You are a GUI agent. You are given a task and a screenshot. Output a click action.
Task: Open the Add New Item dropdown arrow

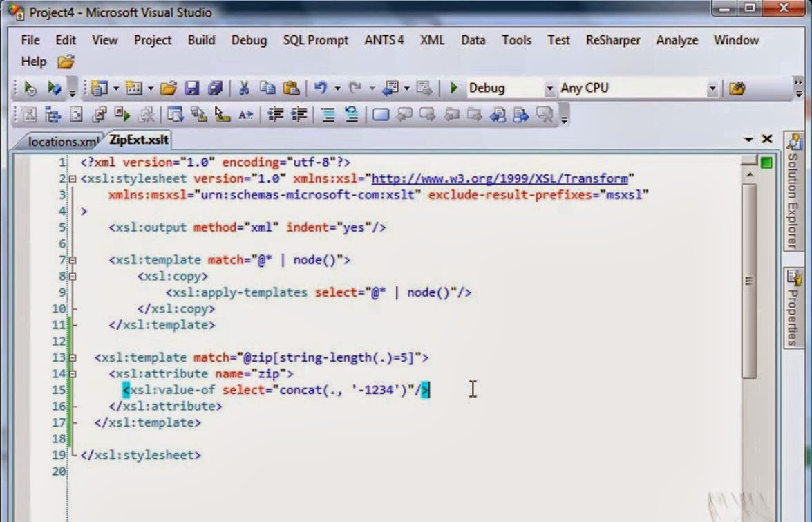point(151,88)
